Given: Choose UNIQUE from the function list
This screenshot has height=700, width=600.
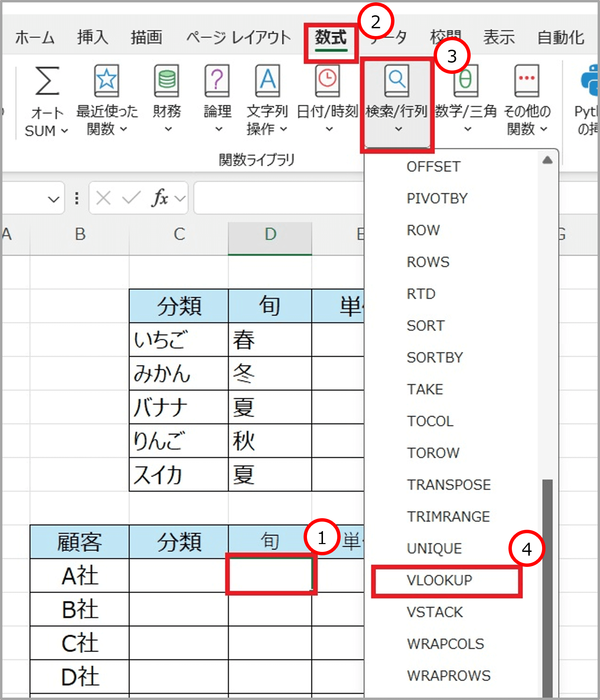Looking at the screenshot, I should point(434,548).
